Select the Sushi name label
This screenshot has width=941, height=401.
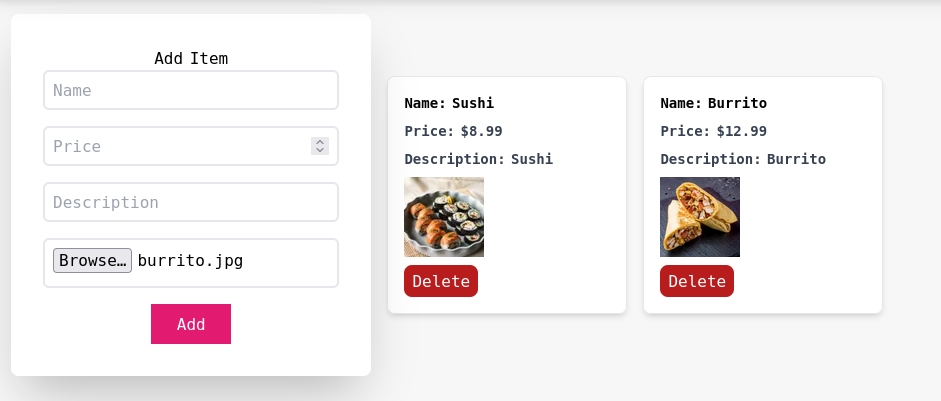[x=473, y=103]
